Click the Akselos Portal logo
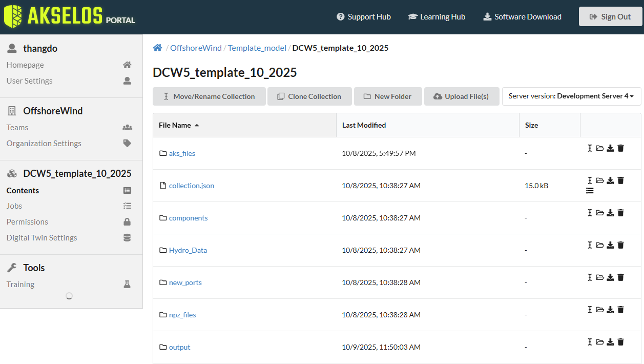 [x=70, y=16]
